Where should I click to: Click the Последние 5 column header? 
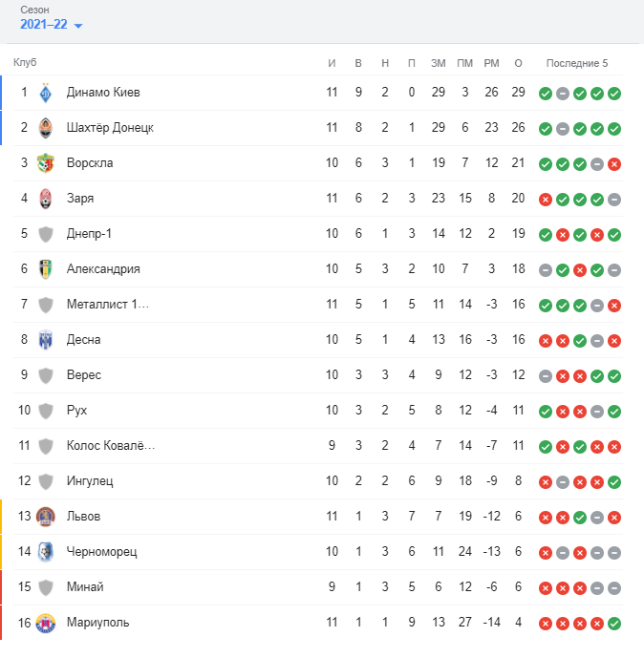pyautogui.click(x=576, y=63)
